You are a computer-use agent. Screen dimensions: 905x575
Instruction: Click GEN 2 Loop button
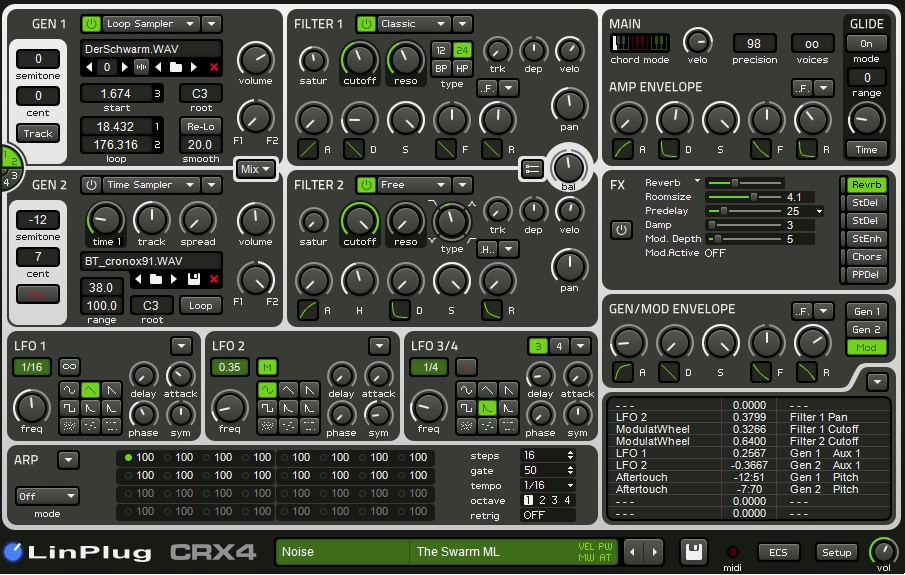200,305
